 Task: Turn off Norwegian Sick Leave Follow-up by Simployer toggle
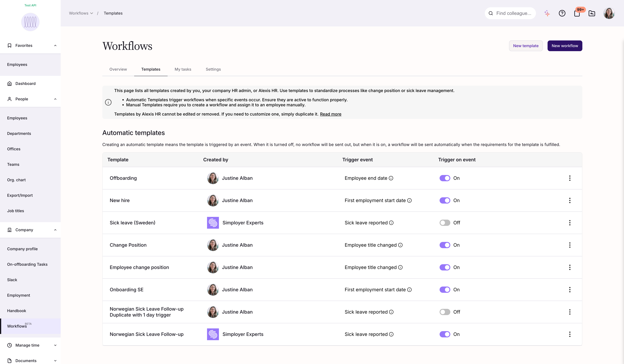pos(445,334)
